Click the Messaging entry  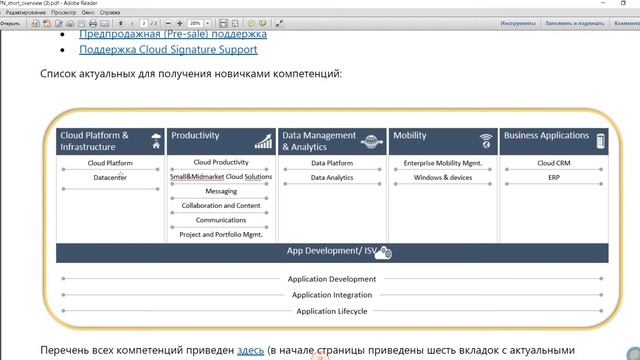(221, 191)
